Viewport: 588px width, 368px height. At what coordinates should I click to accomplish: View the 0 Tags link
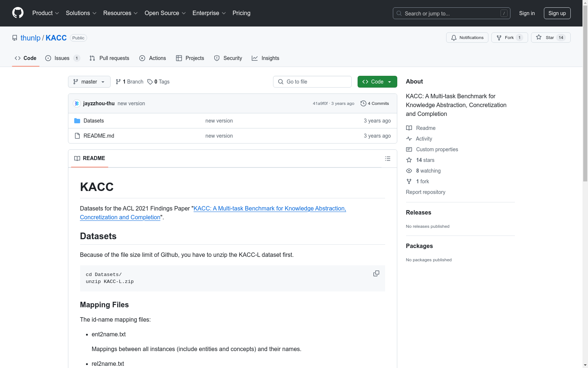tap(158, 82)
